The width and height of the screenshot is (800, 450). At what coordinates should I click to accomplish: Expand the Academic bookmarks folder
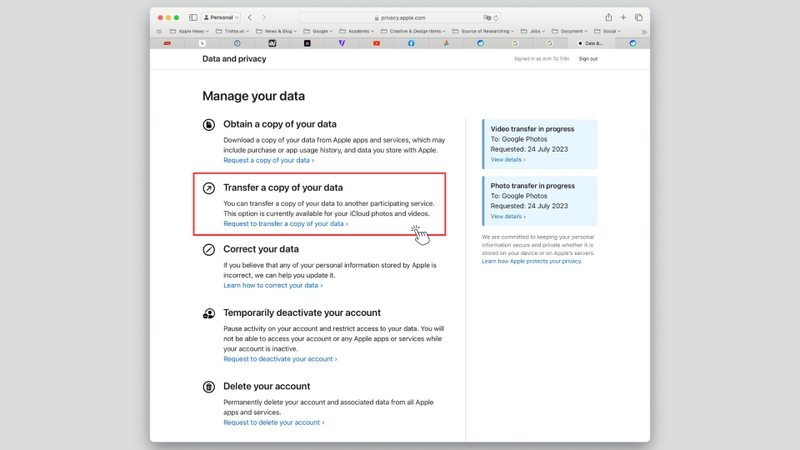coord(356,31)
